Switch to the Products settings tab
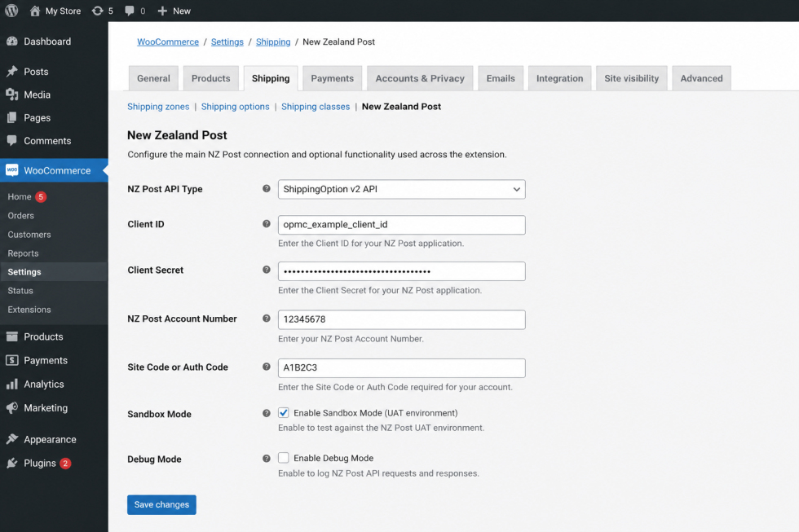 [211, 78]
